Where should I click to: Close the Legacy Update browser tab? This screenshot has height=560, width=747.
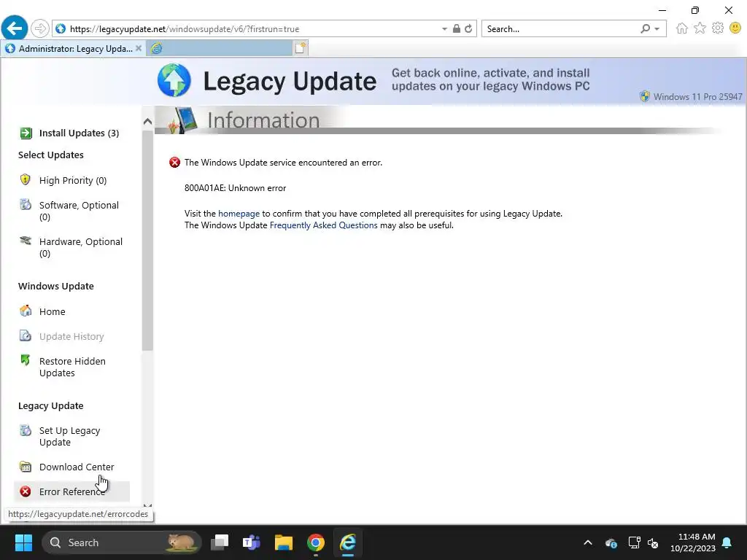tap(139, 48)
